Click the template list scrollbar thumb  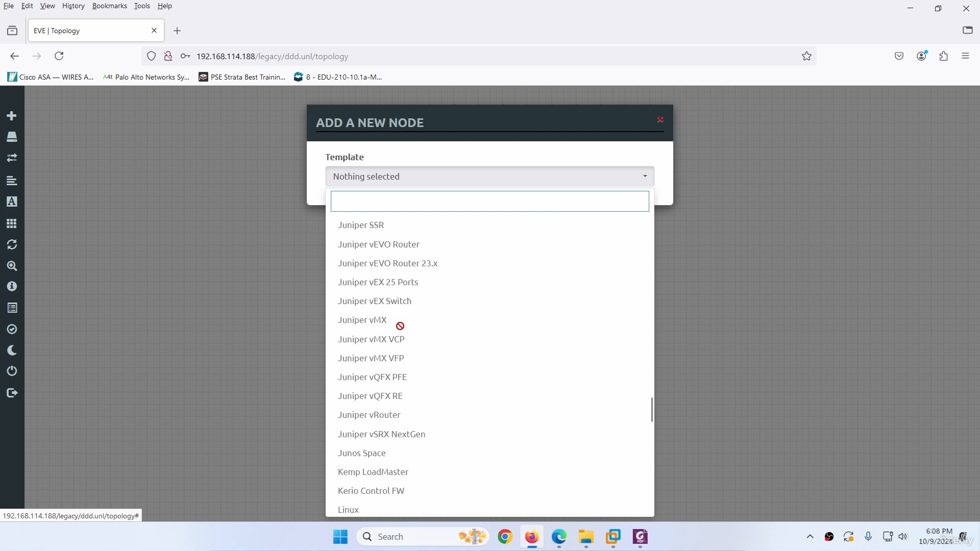(x=652, y=410)
